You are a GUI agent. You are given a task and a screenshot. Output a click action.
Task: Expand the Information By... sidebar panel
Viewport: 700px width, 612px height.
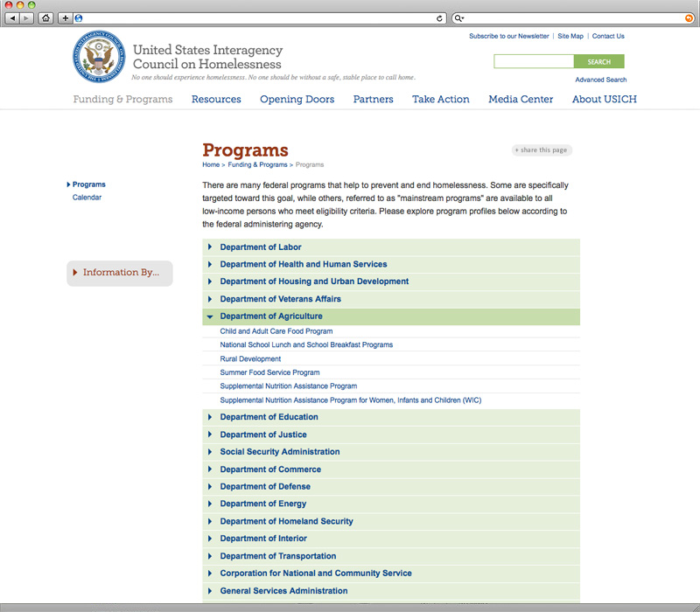[x=120, y=273]
